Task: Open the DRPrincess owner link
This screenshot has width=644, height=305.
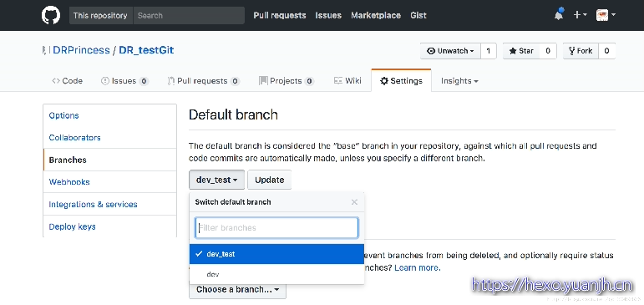Action: click(81, 50)
